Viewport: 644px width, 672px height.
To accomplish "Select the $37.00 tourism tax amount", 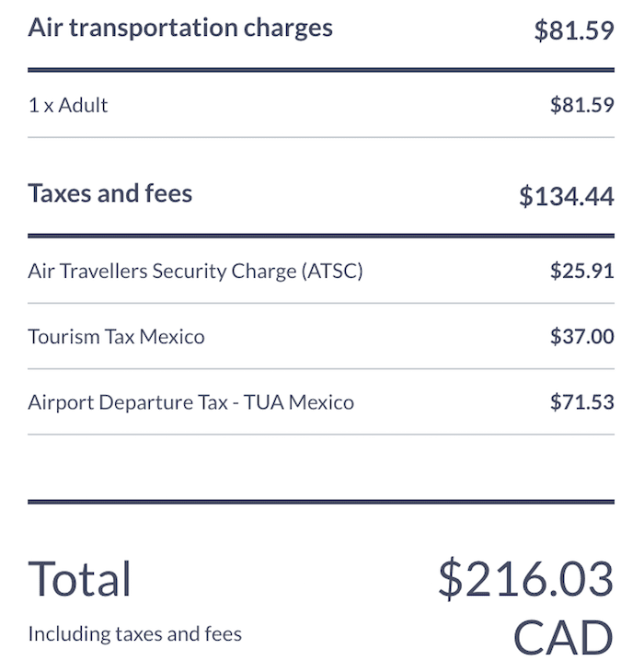I will pyautogui.click(x=582, y=336).
